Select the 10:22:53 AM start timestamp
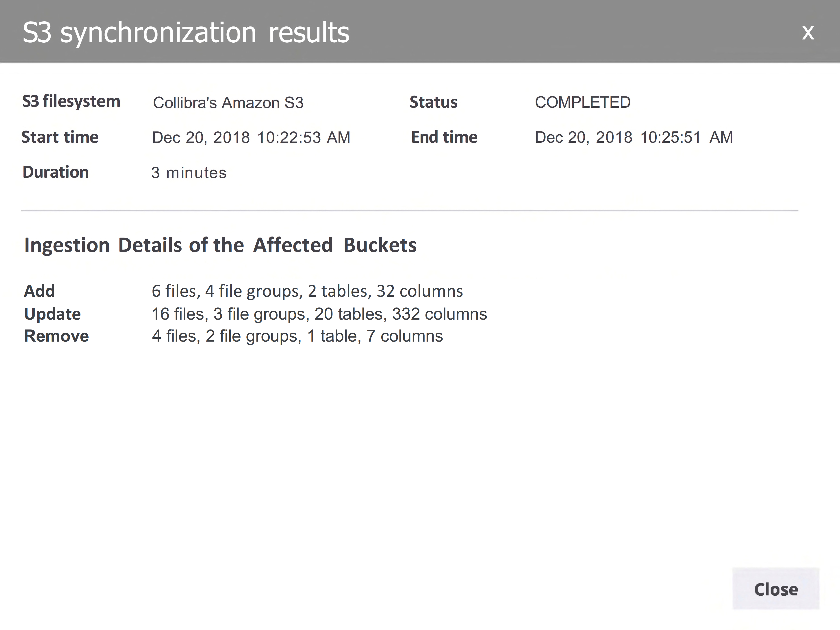The width and height of the screenshot is (840, 630). tap(251, 137)
